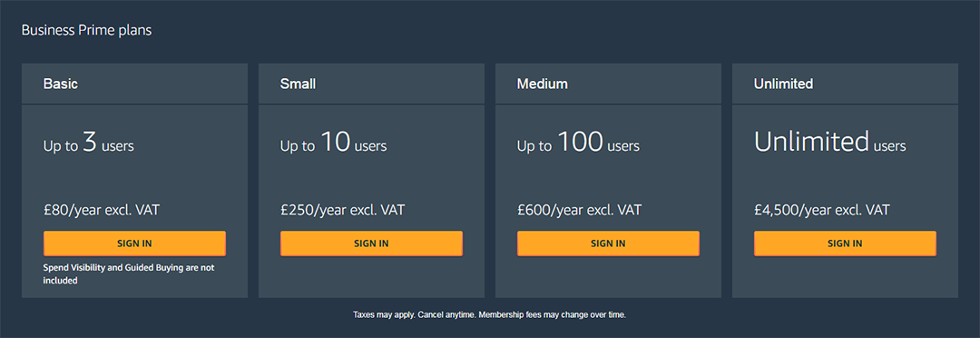Click the large number 100 in Medium card
980x338 pixels.
click(x=580, y=142)
